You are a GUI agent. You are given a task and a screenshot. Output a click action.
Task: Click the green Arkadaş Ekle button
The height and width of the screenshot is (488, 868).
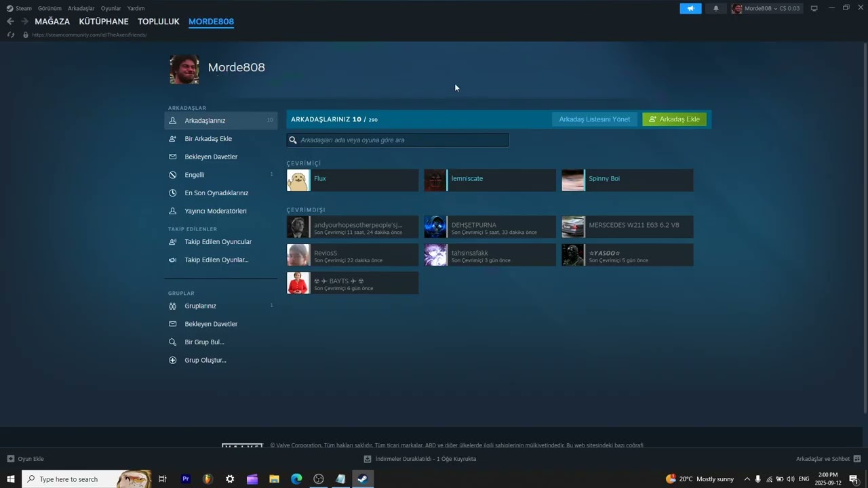click(x=674, y=119)
